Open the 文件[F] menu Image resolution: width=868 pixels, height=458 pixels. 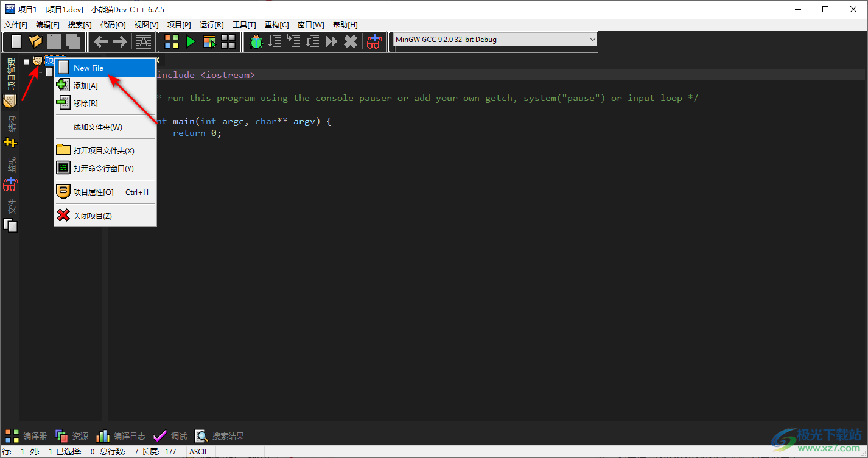(16, 25)
